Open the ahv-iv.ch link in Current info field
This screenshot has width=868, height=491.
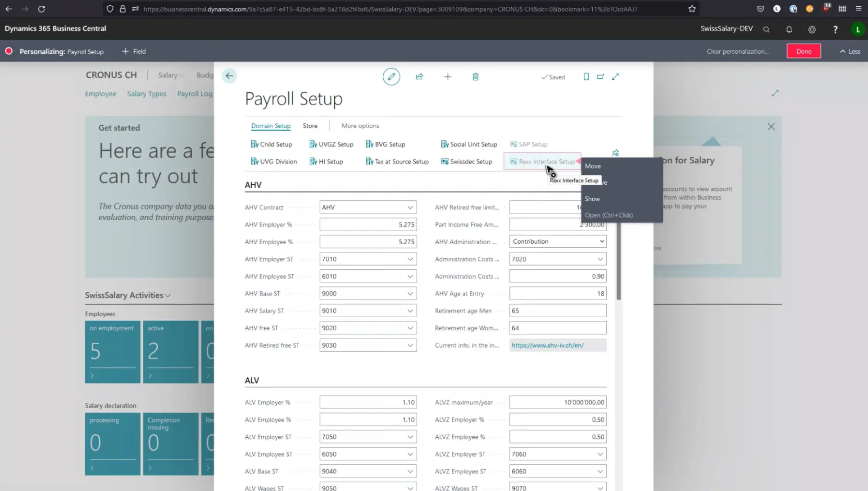click(x=547, y=345)
